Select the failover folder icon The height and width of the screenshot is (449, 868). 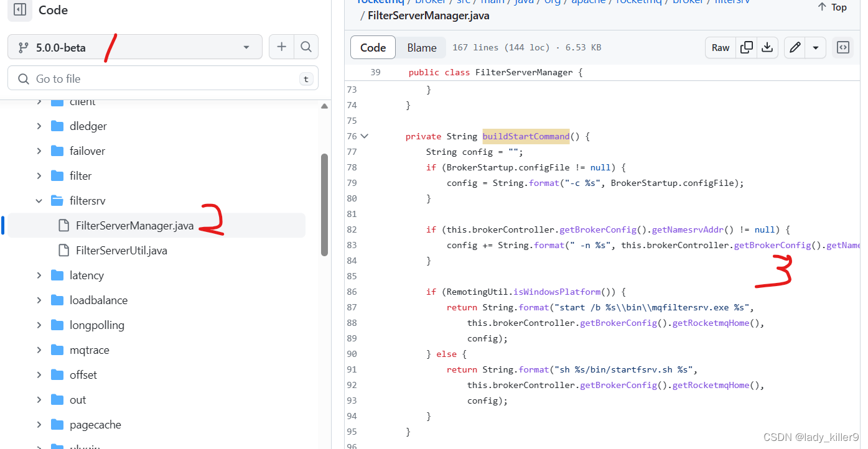(57, 151)
